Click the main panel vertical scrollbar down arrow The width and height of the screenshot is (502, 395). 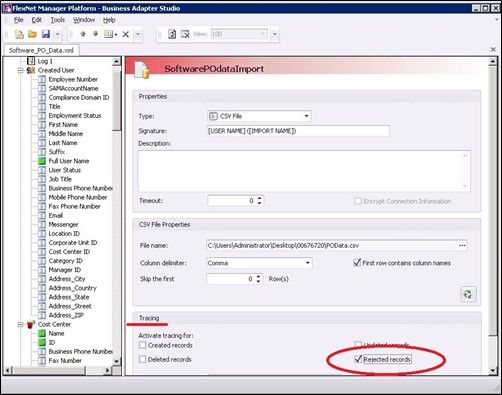[x=493, y=370]
